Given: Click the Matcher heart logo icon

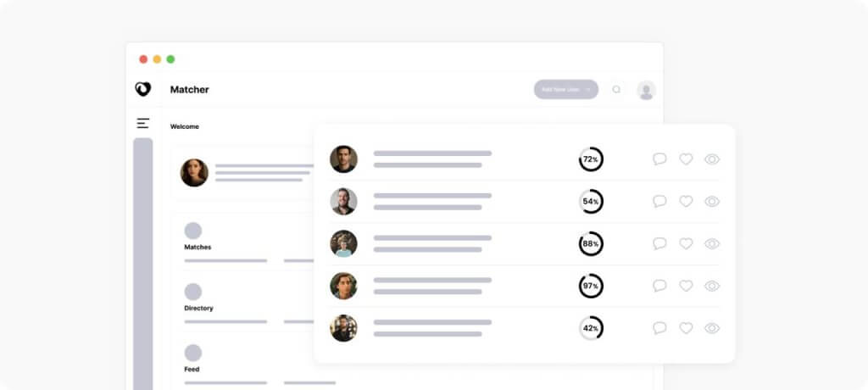Looking at the screenshot, I should (142, 89).
